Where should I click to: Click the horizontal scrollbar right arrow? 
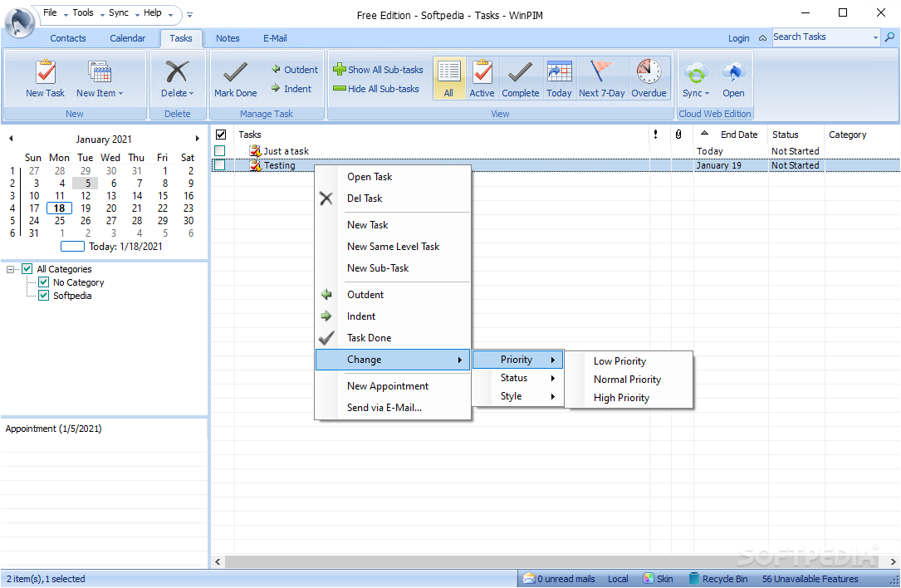(893, 561)
